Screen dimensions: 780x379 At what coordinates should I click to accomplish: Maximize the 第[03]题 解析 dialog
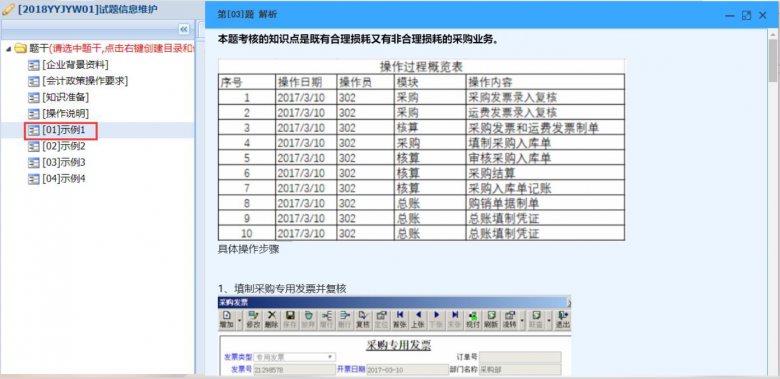tap(746, 16)
